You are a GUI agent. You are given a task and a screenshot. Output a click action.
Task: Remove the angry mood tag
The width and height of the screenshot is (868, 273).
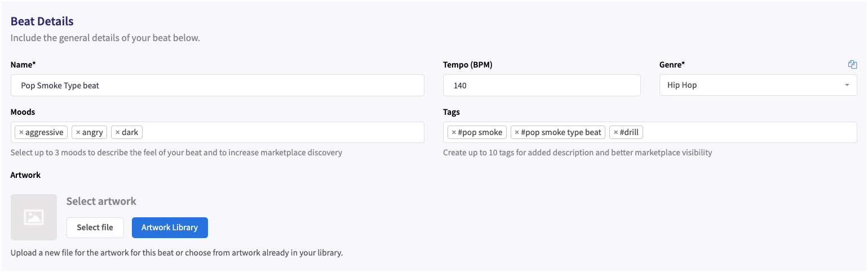pos(78,132)
